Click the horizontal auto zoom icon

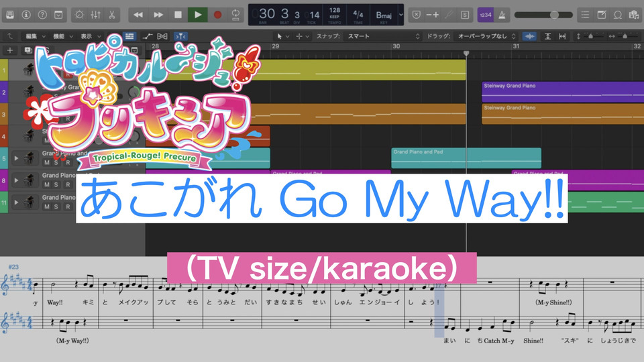pyautogui.click(x=562, y=36)
